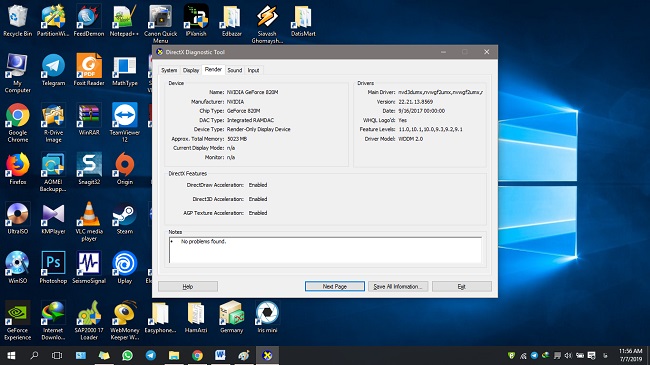Open GeForce Experience desktop icon
650x365 pixels.
[17, 320]
